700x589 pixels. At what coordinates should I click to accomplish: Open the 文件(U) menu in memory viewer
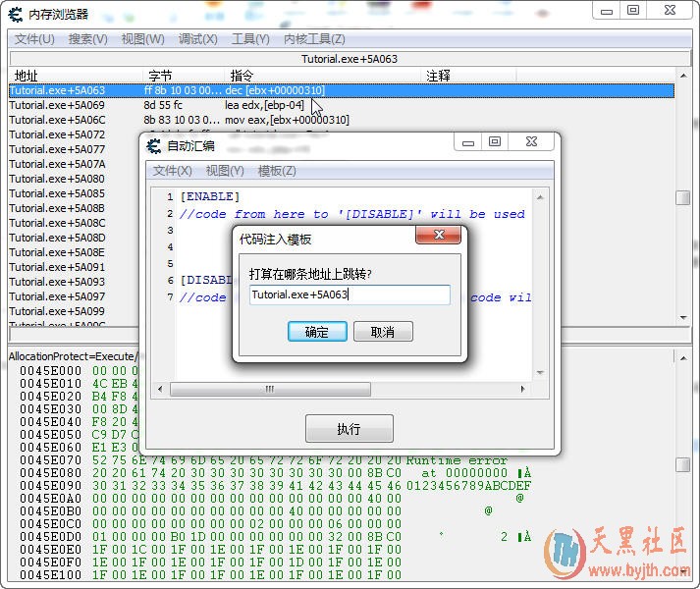[34, 39]
